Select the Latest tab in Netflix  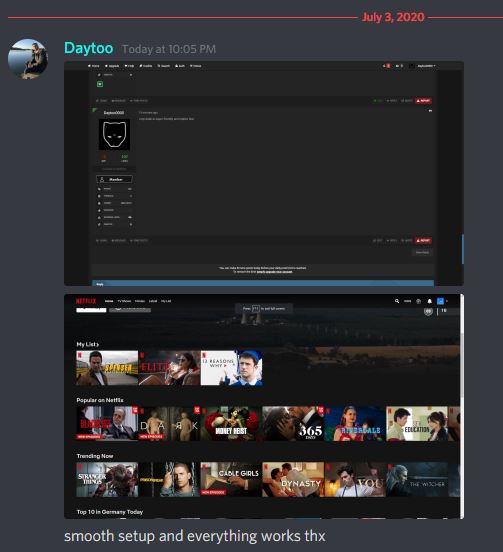point(153,301)
